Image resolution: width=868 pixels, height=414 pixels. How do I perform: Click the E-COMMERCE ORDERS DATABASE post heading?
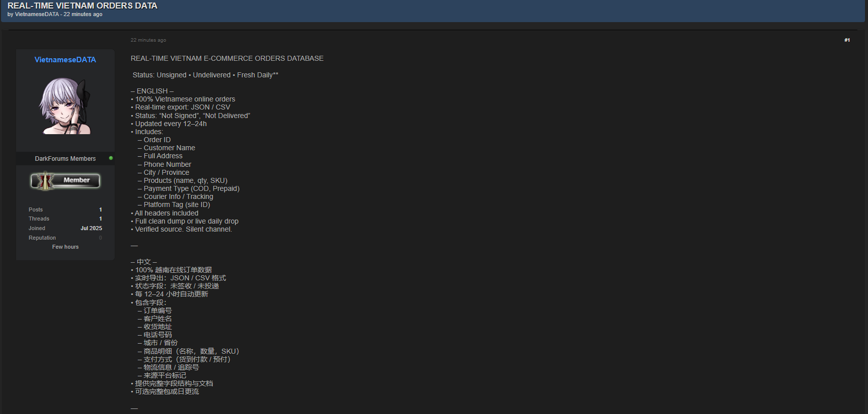point(227,59)
